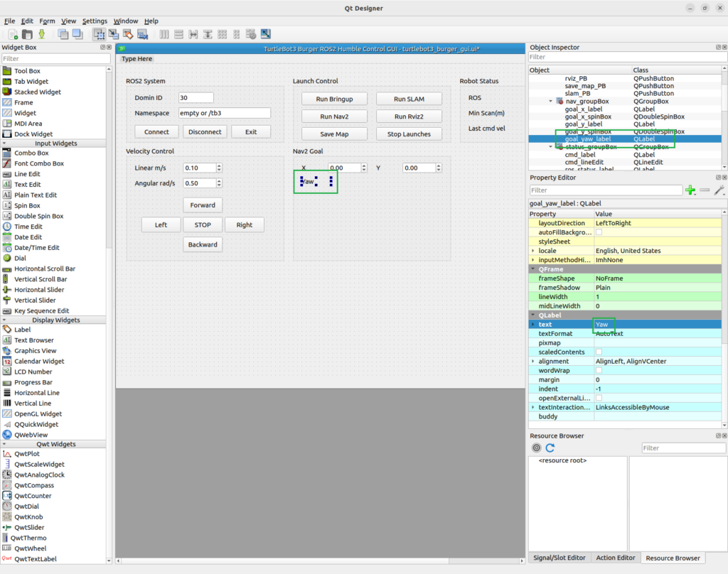Screen dimensions: 728x574
Task: Click the Lay Out Vertically icon
Action: (x=178, y=34)
